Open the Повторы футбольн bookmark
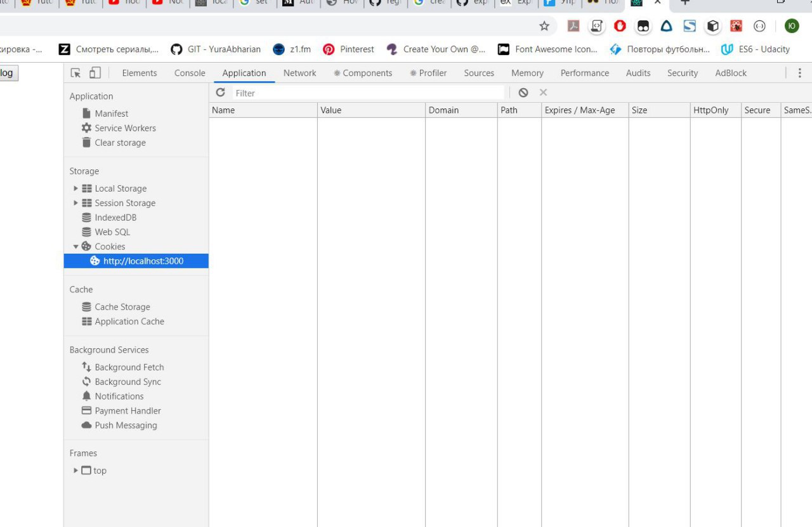The width and height of the screenshot is (812, 527). click(x=660, y=49)
